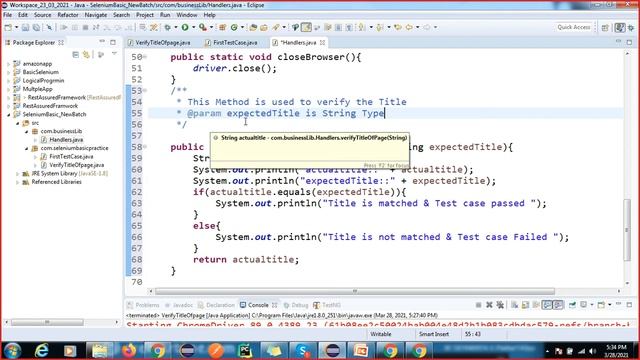Viewport: 640px width, 360px height.
Task: Click the New Java Class green icon
Action: coord(234,27)
